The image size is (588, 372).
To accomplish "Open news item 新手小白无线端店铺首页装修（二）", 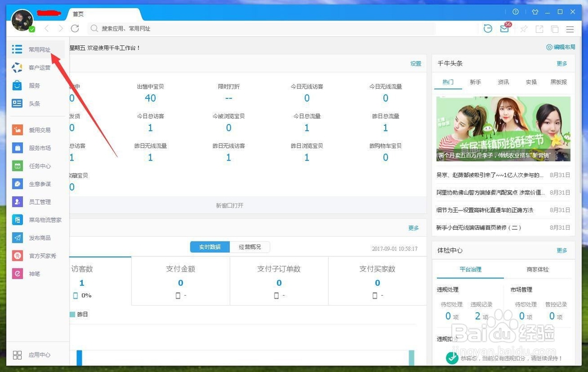I will (479, 227).
